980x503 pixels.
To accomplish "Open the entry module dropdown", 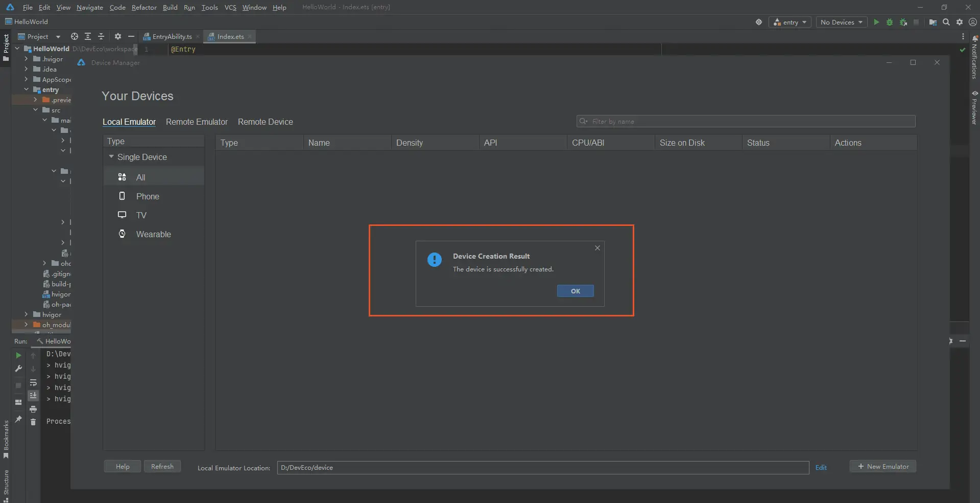I will [790, 22].
